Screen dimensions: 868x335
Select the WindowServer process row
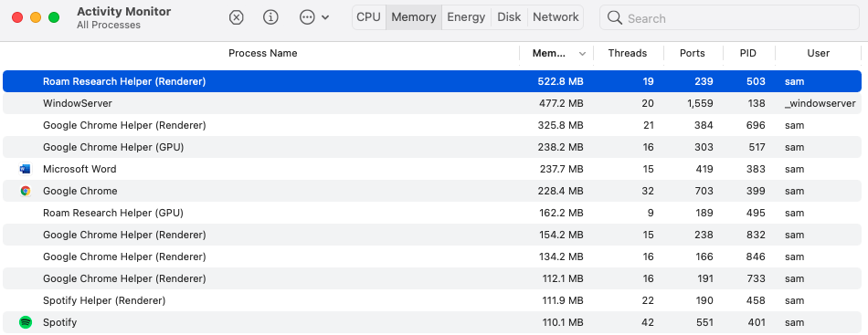432,103
